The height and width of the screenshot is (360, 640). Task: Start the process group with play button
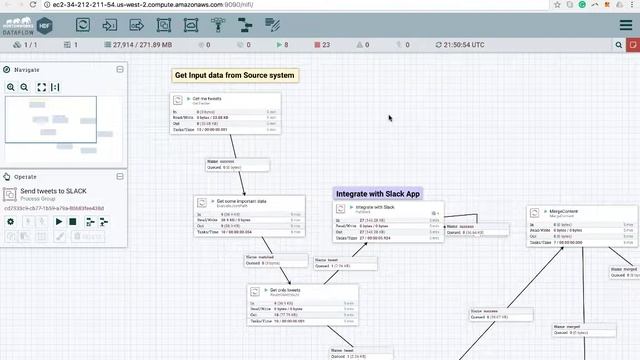coord(59,222)
